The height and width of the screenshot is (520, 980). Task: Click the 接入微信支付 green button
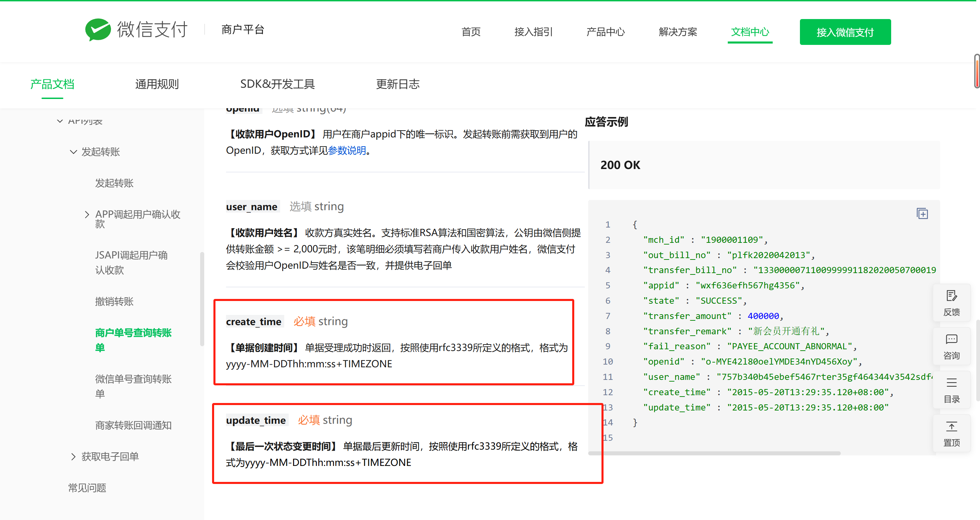pyautogui.click(x=845, y=32)
